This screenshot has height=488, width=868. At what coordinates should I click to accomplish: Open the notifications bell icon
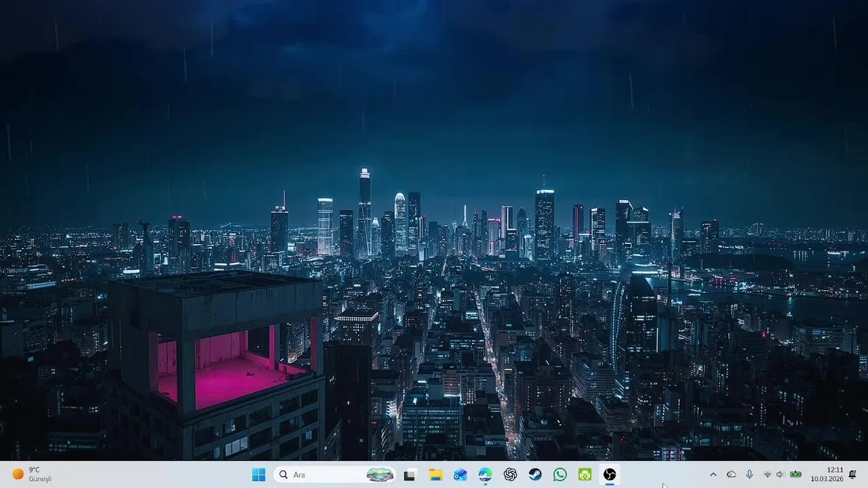tap(852, 474)
